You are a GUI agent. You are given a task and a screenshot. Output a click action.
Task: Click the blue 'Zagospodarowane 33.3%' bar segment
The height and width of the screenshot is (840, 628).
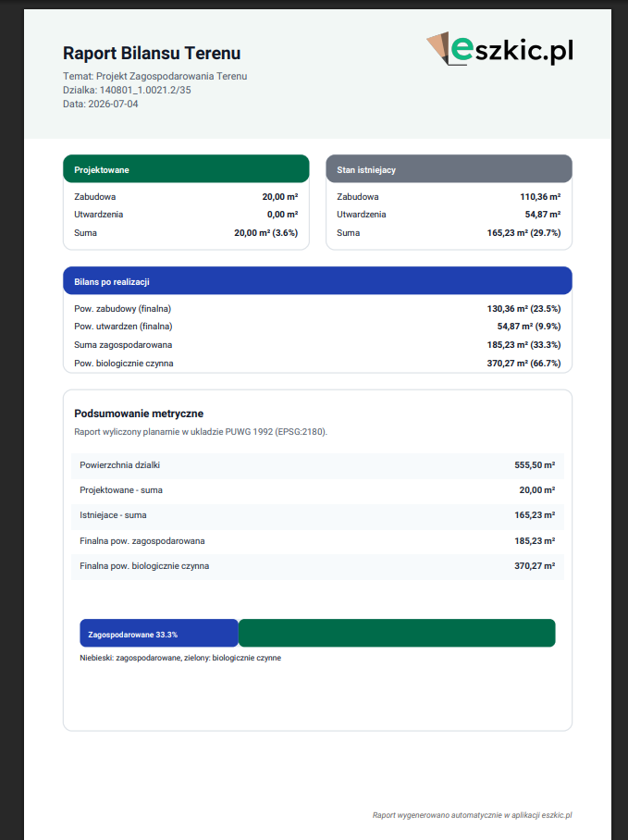click(x=159, y=633)
